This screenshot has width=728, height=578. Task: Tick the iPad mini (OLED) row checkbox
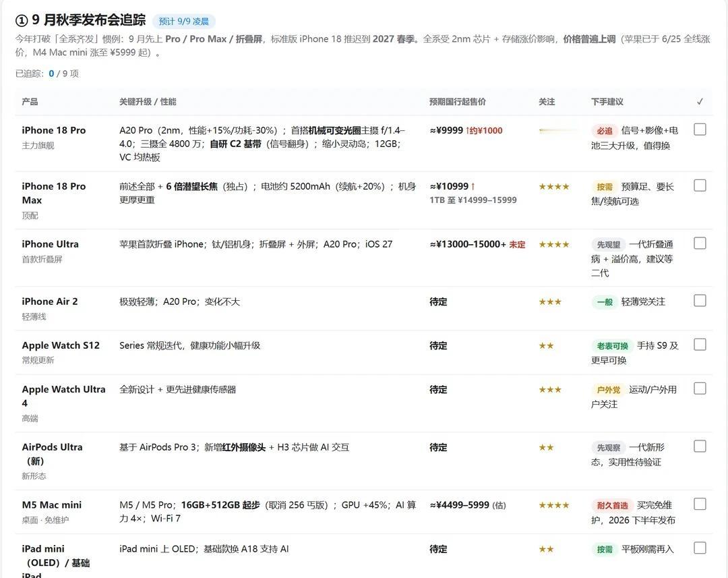700,548
